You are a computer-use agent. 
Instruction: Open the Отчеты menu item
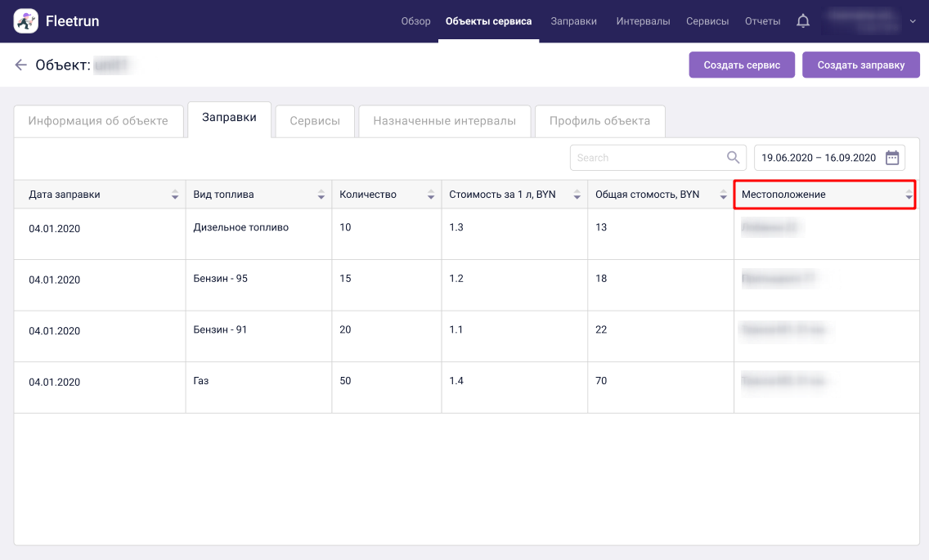[762, 21]
